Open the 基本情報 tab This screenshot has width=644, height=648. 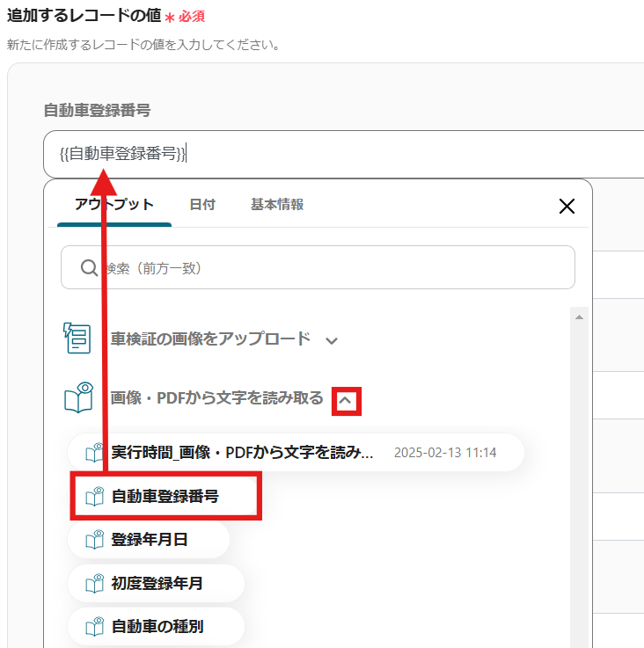tap(277, 204)
